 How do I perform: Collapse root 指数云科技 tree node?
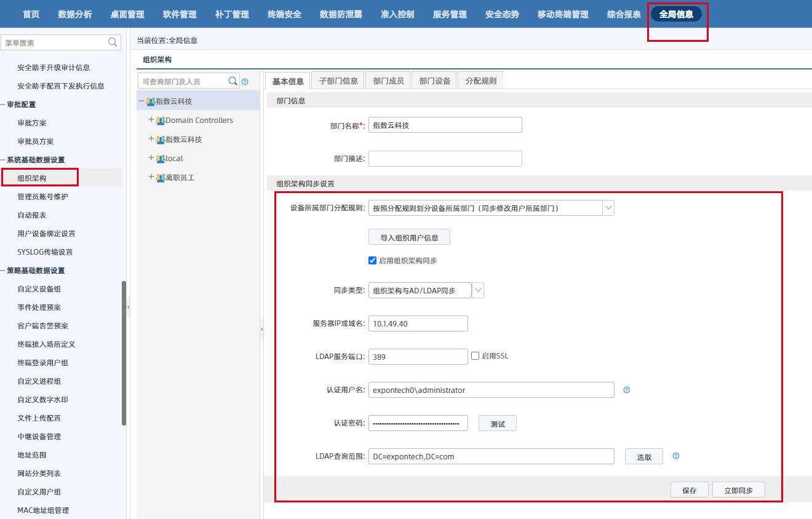pyautogui.click(x=141, y=101)
